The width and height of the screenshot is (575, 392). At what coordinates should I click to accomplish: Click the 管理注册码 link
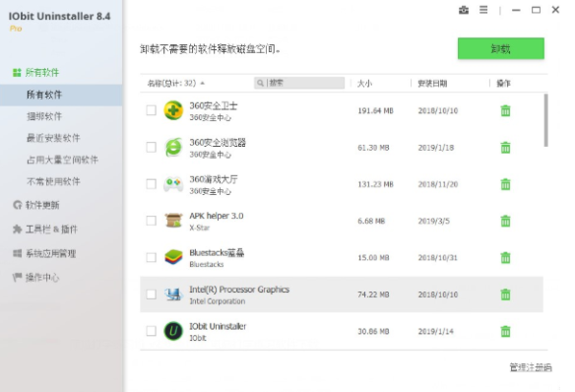click(531, 367)
